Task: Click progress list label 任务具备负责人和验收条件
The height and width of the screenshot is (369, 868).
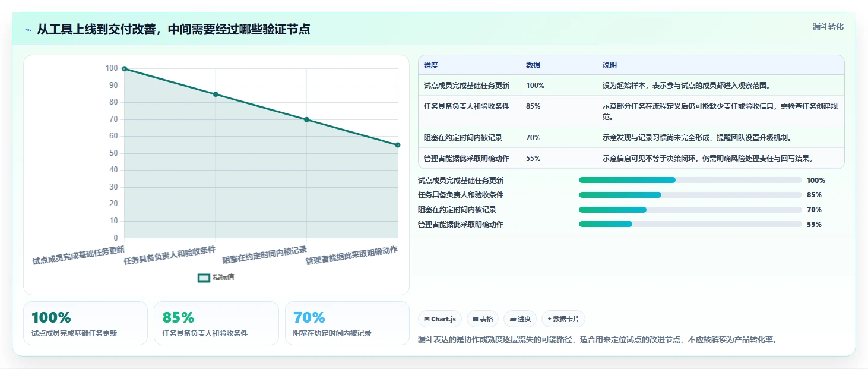Action: point(461,195)
